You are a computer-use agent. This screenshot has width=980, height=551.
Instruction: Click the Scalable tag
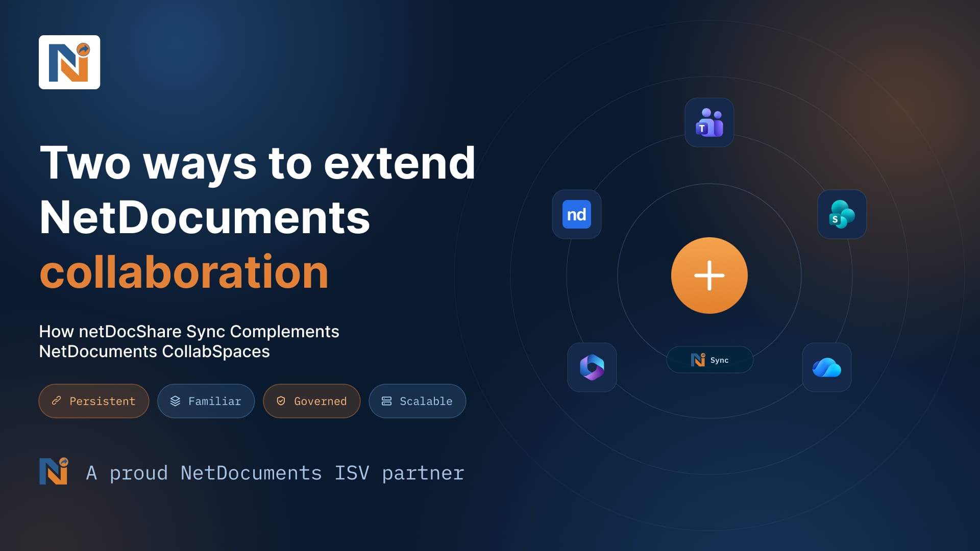[418, 401]
